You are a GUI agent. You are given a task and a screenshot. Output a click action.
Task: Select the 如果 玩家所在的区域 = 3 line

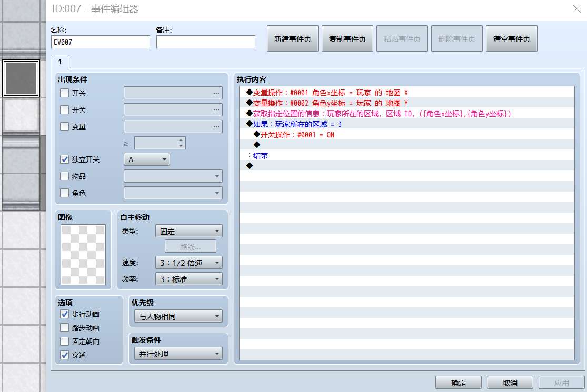click(x=406, y=124)
